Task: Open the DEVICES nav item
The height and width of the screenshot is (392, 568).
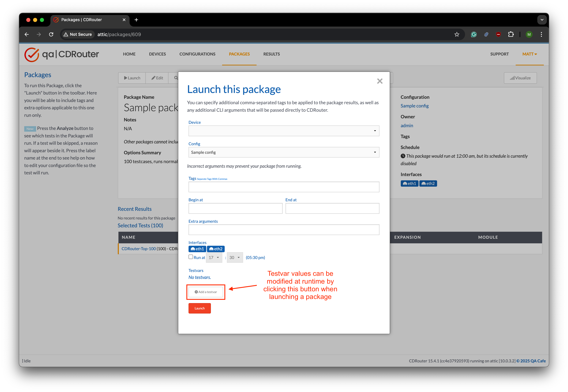Action: tap(157, 54)
